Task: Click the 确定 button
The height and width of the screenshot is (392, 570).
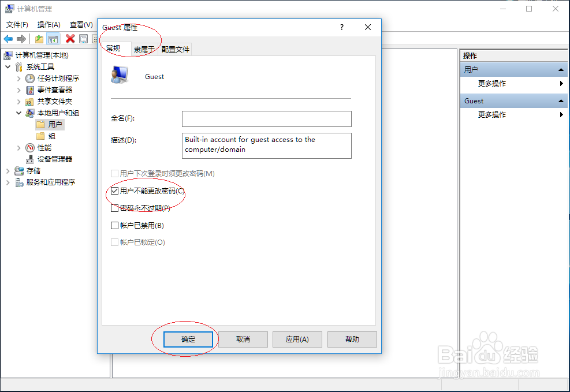Action: coord(188,339)
